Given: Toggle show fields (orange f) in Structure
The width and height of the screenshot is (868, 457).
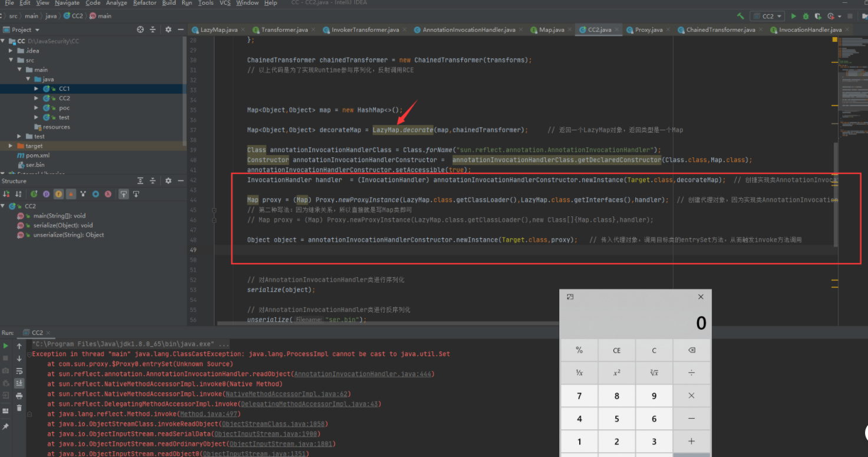Looking at the screenshot, I should click(59, 193).
